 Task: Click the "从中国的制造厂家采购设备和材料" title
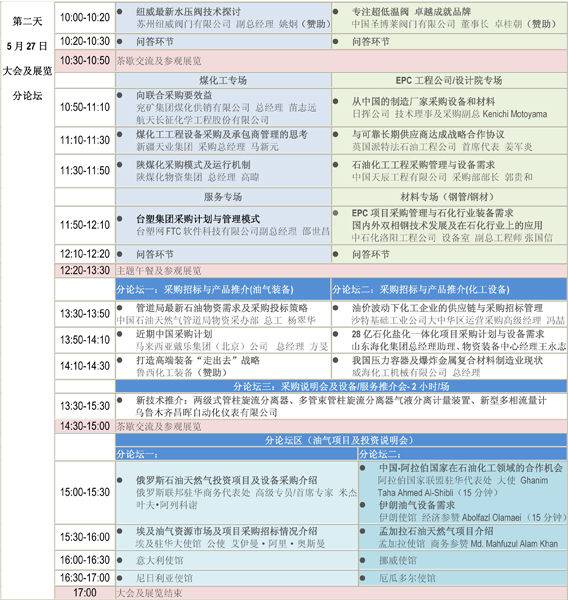[x=423, y=101]
